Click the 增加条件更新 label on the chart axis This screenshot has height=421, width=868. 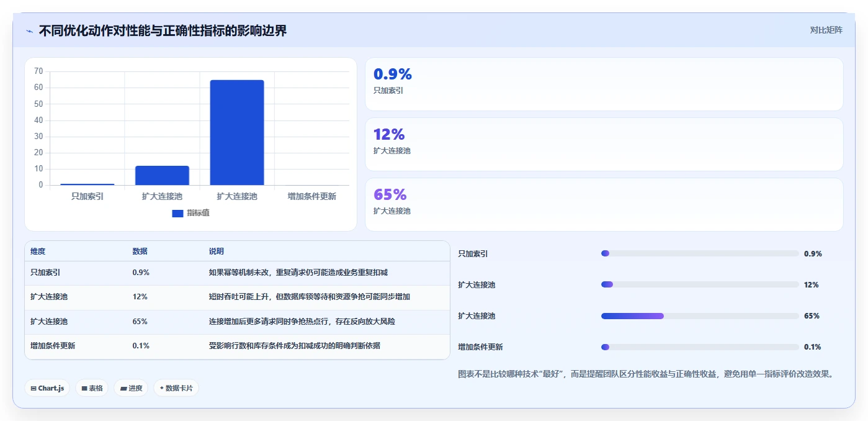tap(312, 196)
